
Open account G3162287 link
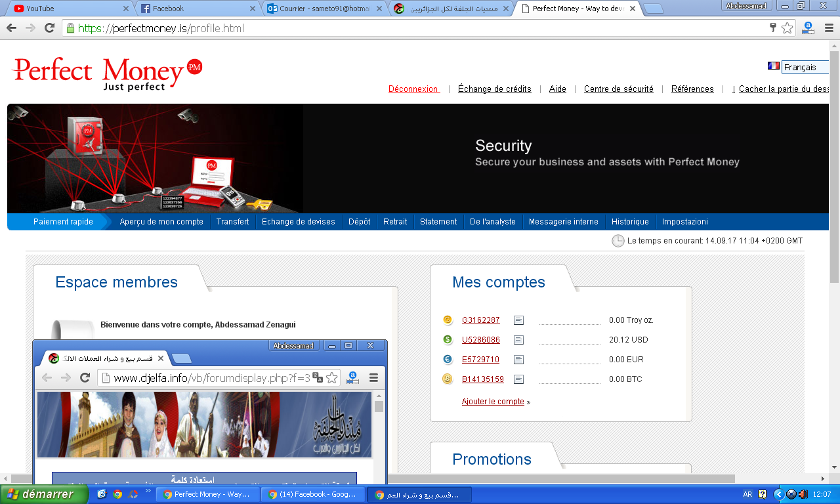(x=481, y=320)
